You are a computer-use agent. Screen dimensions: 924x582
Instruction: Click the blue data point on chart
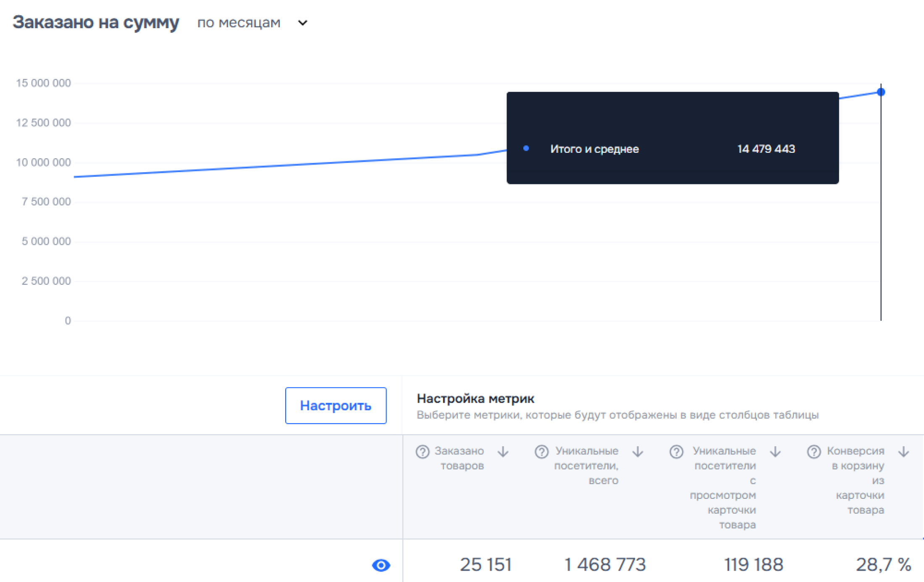coord(881,92)
